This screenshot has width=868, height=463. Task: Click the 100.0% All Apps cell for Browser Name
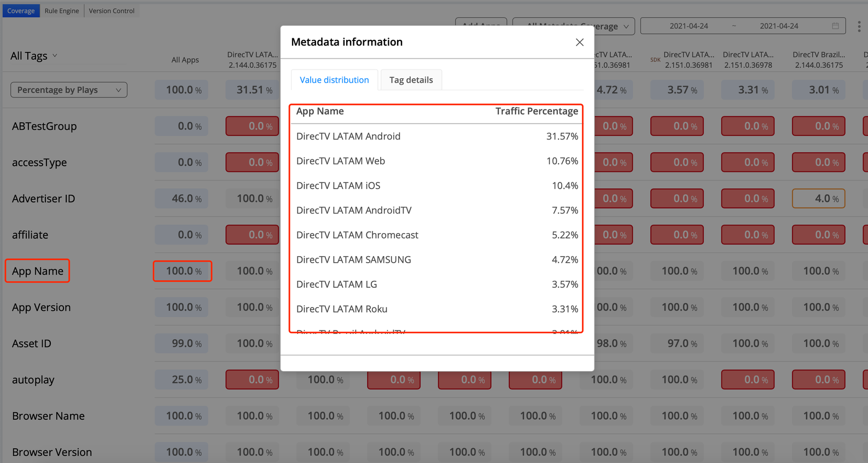tap(182, 416)
